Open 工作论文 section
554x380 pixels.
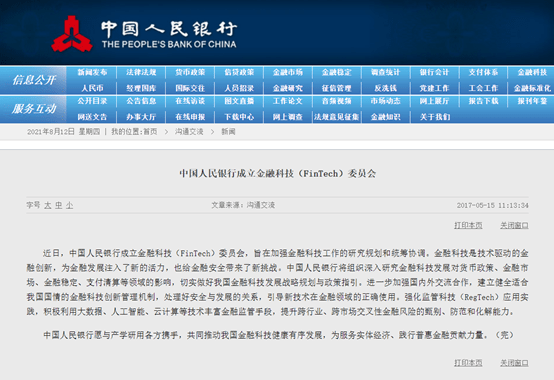point(288,101)
